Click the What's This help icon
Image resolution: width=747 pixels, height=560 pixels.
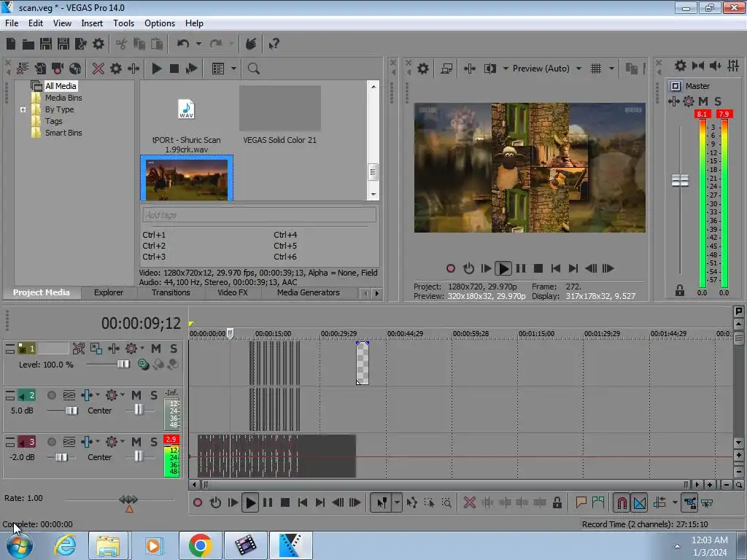pos(274,44)
